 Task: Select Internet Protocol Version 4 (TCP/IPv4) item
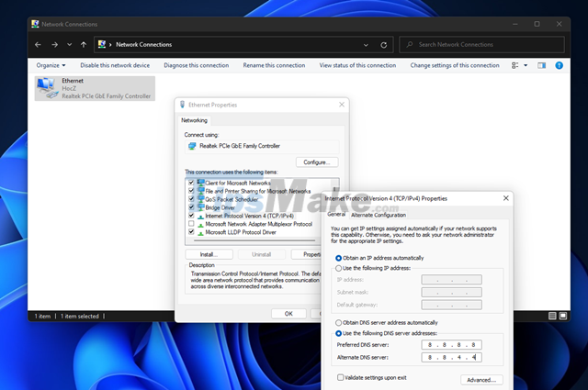pyautogui.click(x=249, y=216)
